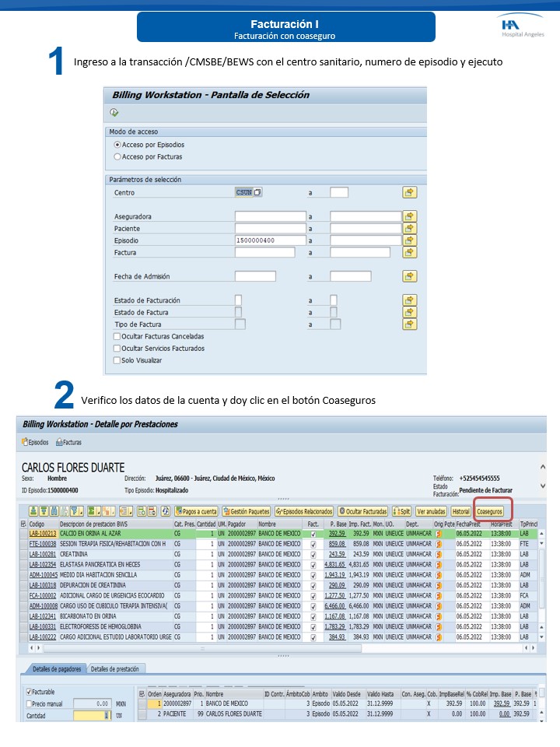560x747 pixels.
Task: Click the Execute icon in selection screen
Action: 115,113
